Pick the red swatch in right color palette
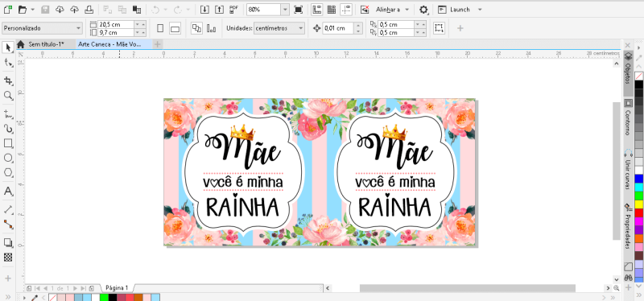The height and width of the screenshot is (301, 644). 638,212
